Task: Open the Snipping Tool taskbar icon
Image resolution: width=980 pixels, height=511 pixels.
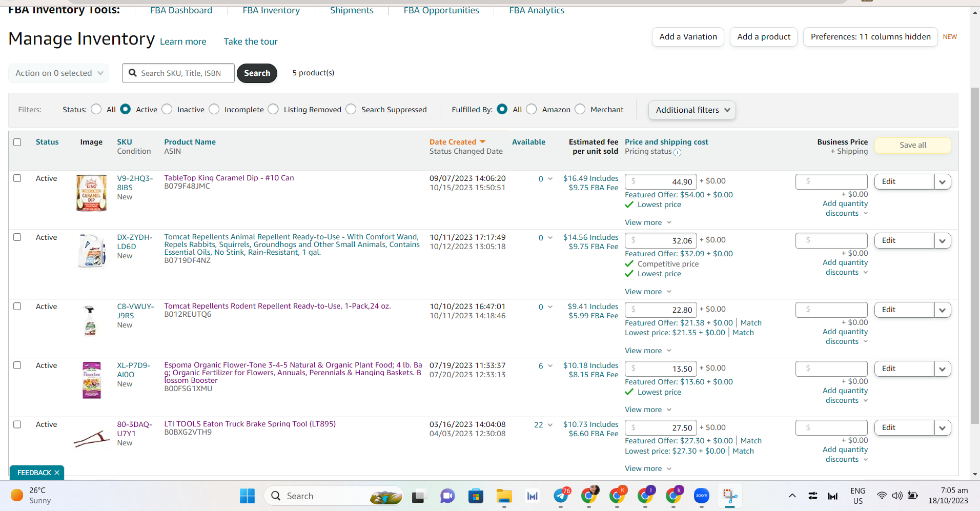Action: [x=730, y=496]
